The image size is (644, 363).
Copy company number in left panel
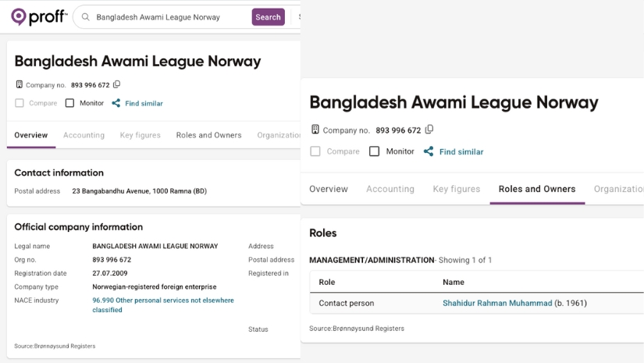pos(117,84)
